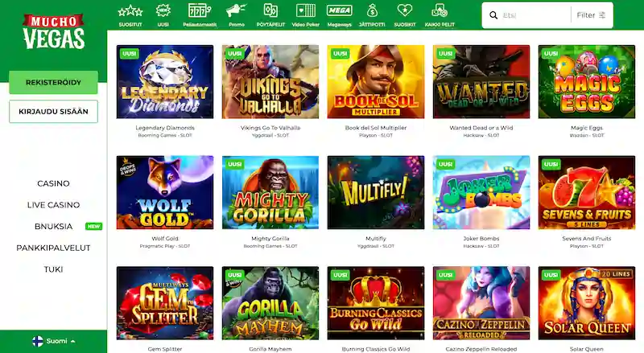Viewport: 644px width, 353px height.
Task: Click the Sevens And Fruits title text
Action: [x=587, y=239]
